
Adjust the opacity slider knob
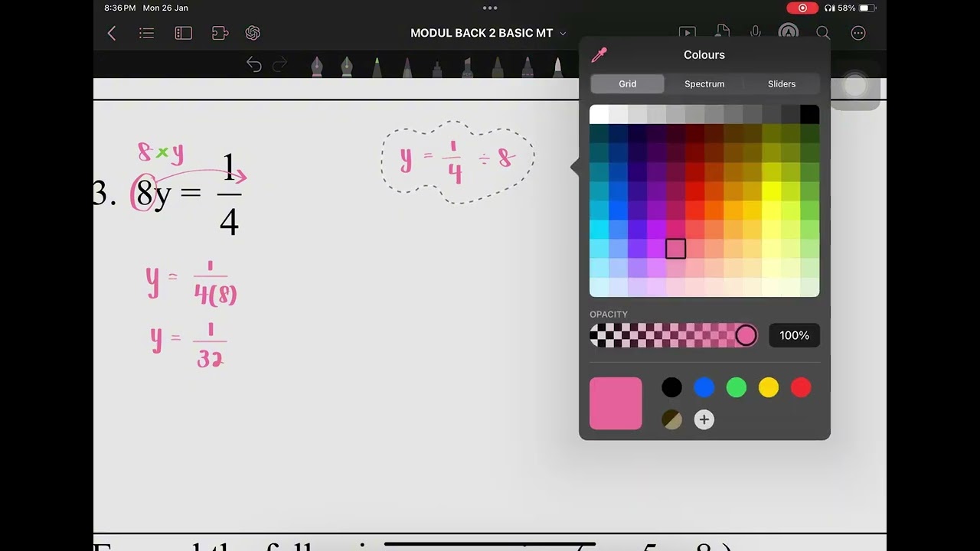pyautogui.click(x=746, y=335)
